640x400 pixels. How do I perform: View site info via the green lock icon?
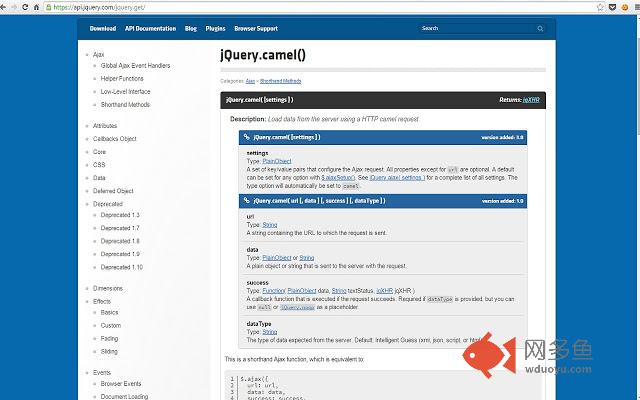(49, 7)
